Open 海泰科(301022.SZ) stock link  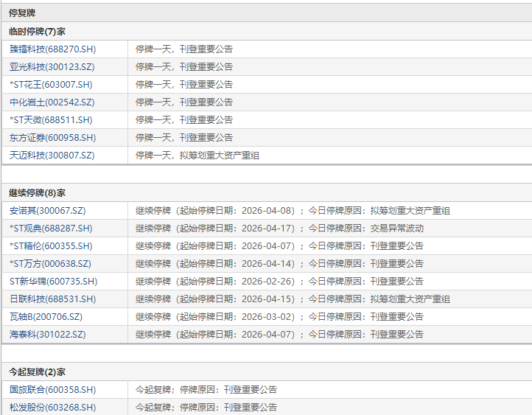(x=47, y=334)
